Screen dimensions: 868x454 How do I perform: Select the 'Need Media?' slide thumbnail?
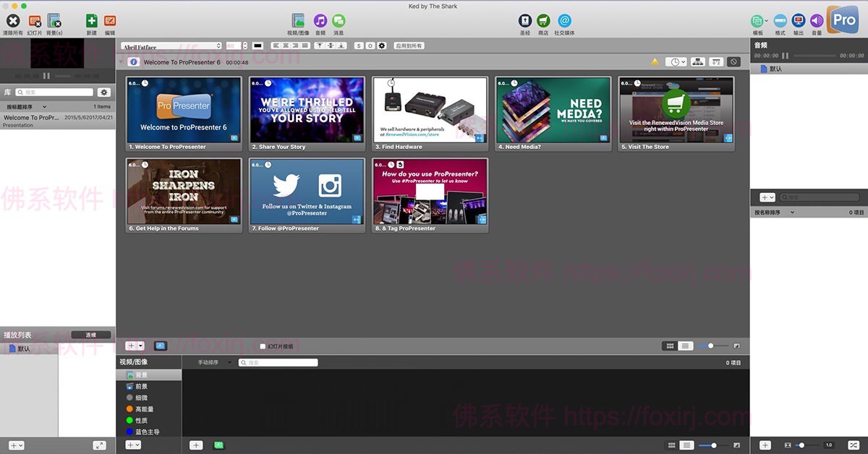click(x=553, y=111)
